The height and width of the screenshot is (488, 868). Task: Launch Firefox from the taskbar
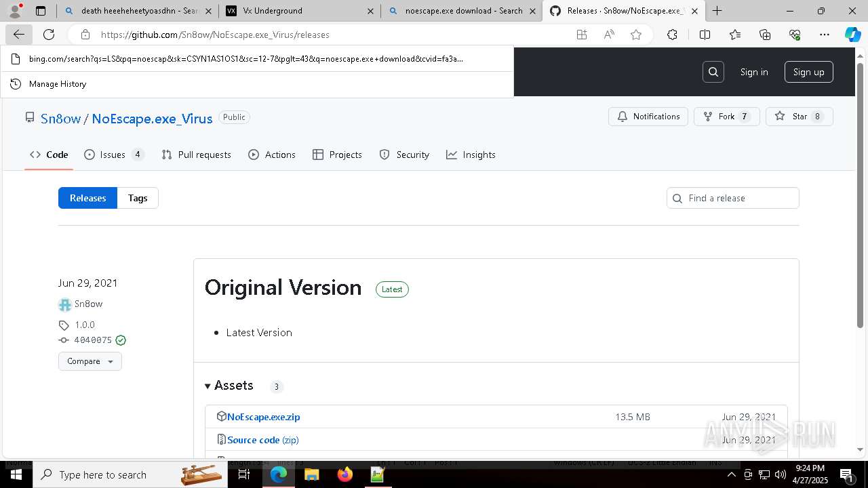344,474
